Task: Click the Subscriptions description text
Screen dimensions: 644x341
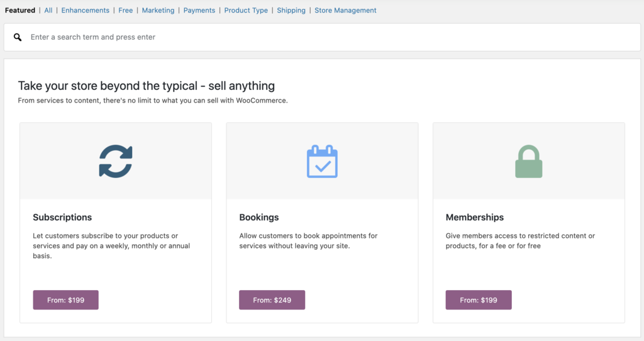Action: click(x=111, y=246)
